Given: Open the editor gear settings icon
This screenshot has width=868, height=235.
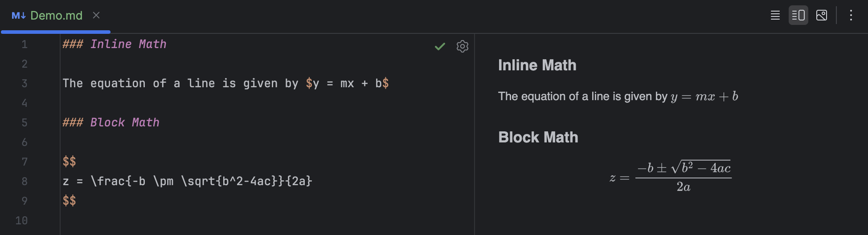Looking at the screenshot, I should tap(463, 46).
